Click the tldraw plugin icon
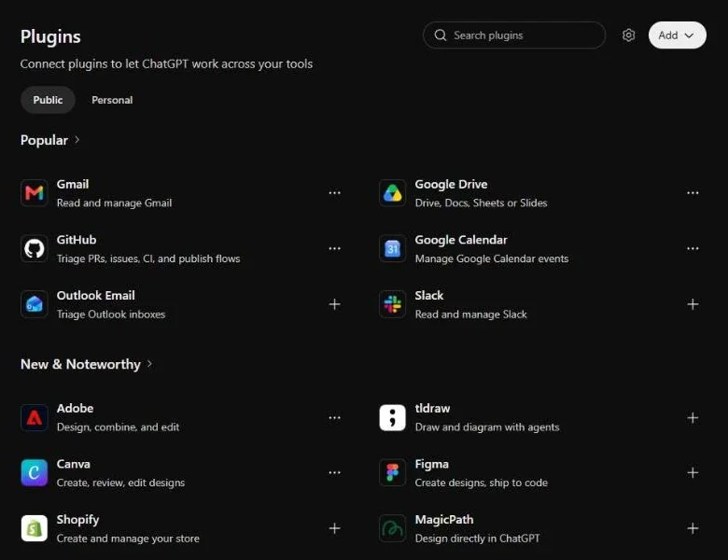The image size is (728, 560). 392,417
